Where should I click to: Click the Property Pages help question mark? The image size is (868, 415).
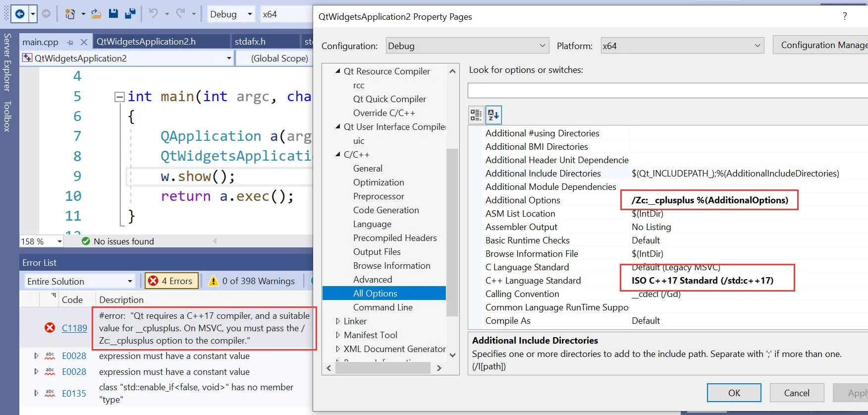click(845, 16)
